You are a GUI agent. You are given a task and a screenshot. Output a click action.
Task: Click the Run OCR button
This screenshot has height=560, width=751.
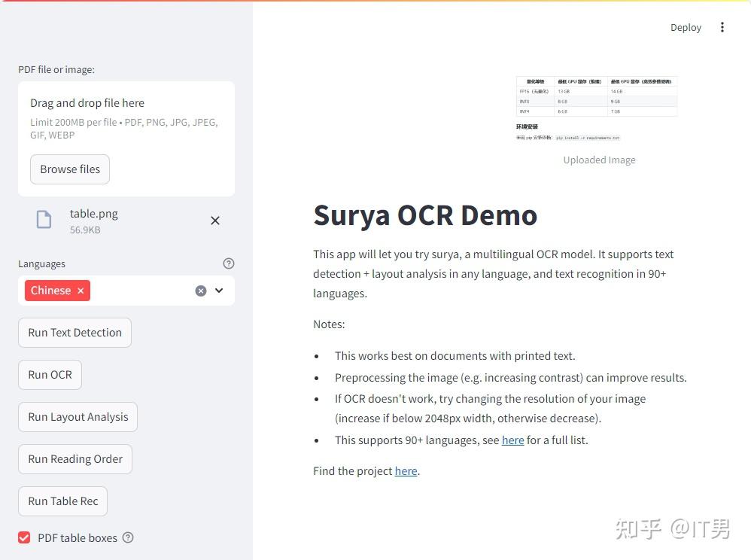pyautogui.click(x=50, y=374)
